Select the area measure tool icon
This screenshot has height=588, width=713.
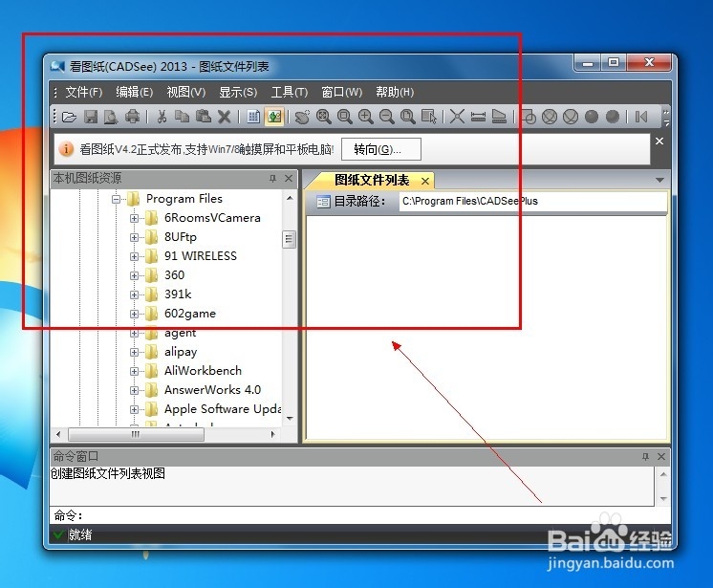tap(499, 117)
